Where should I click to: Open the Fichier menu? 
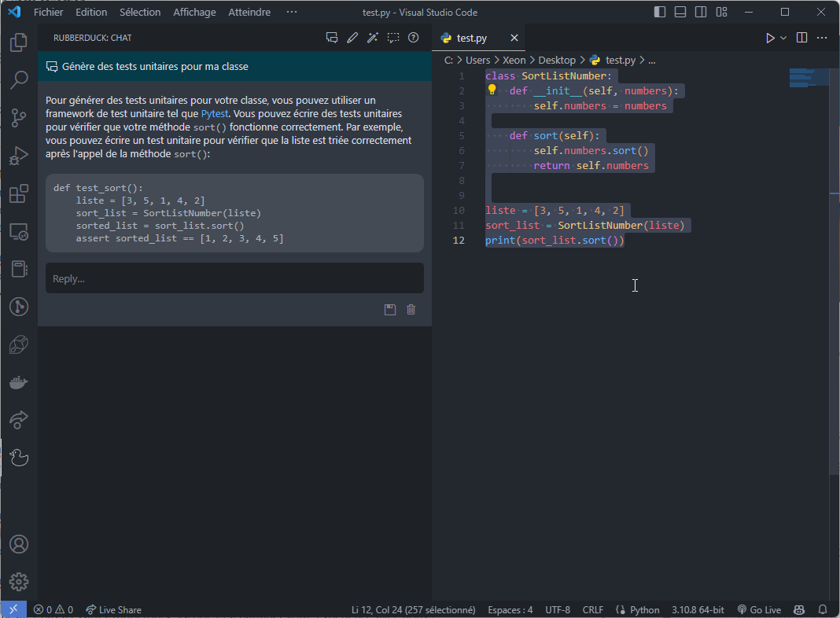click(x=48, y=12)
